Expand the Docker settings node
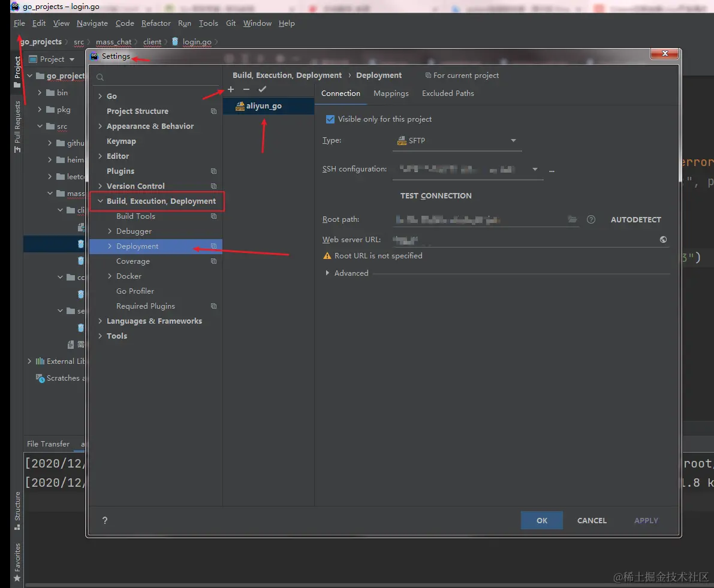 click(x=110, y=276)
